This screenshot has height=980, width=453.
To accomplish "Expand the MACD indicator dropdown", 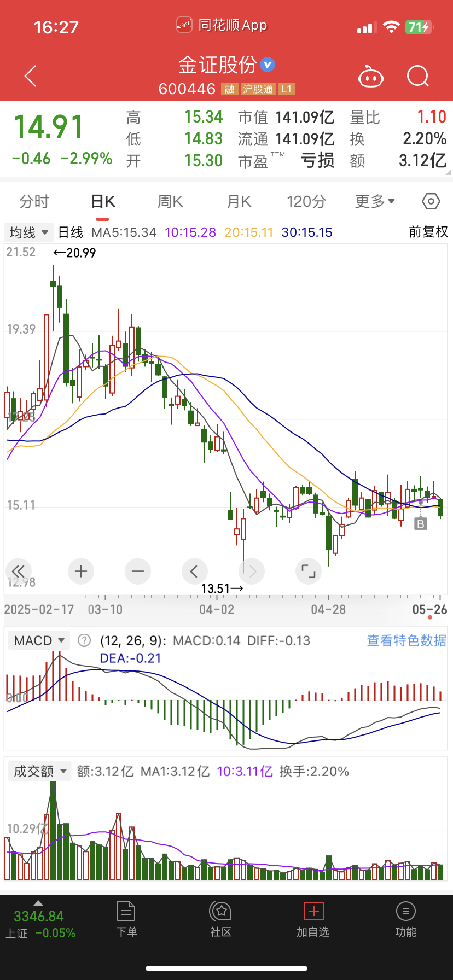I will (39, 640).
